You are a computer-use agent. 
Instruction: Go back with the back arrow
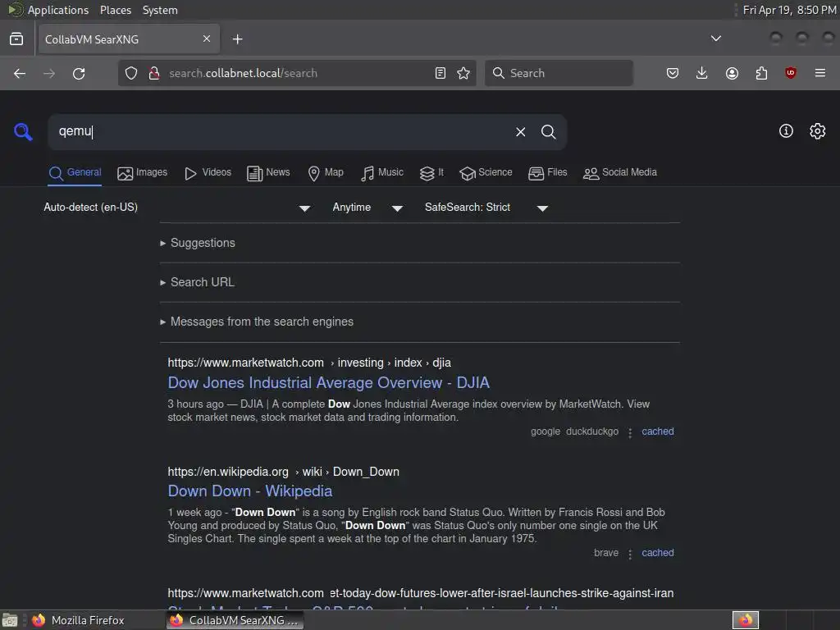(x=20, y=73)
